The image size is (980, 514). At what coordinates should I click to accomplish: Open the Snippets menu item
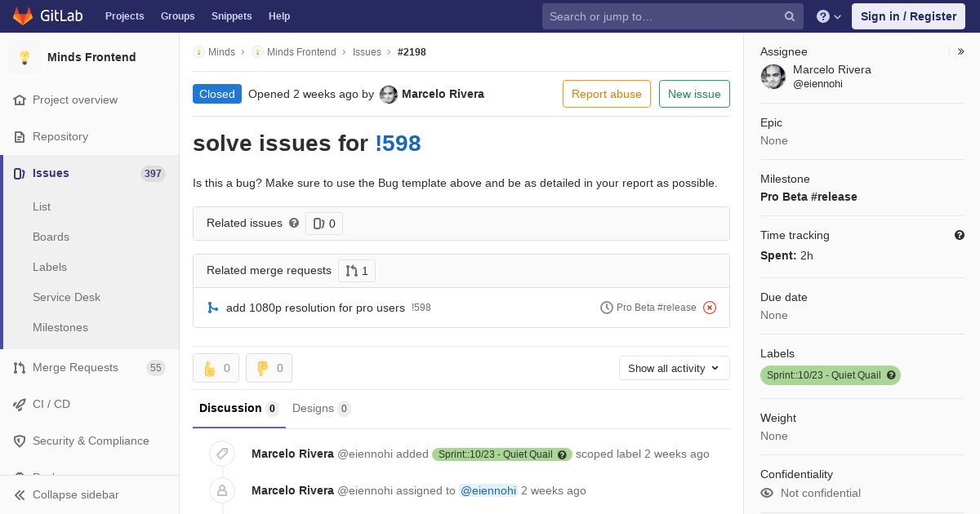click(x=232, y=16)
